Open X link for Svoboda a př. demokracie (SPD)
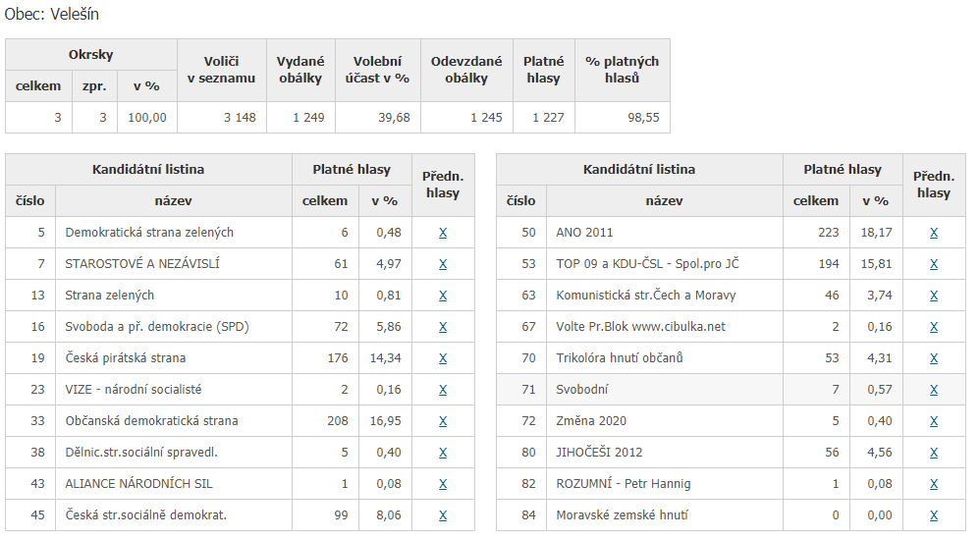 pos(443,327)
